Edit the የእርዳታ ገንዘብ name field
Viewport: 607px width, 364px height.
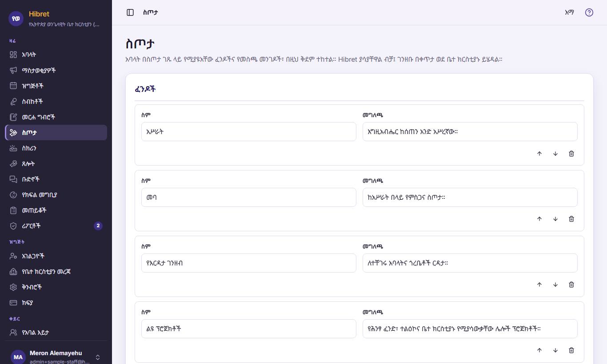(249, 263)
